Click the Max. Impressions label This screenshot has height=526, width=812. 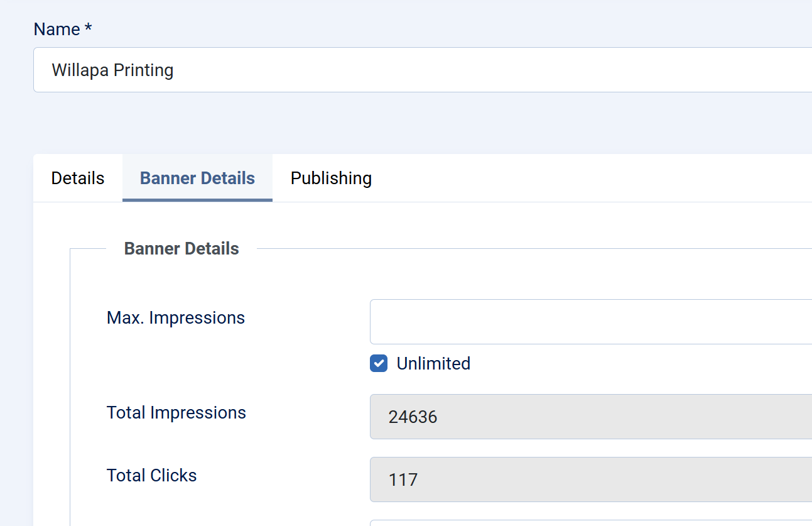(x=176, y=318)
